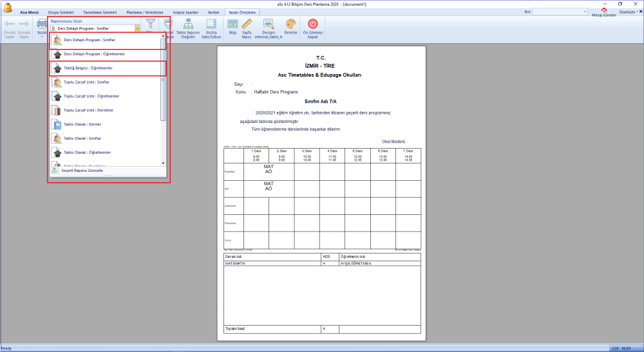Viewport: 644px width, 352px height.
Task: Click Tablo Yapısını Değiştir icon
Action: [188, 24]
